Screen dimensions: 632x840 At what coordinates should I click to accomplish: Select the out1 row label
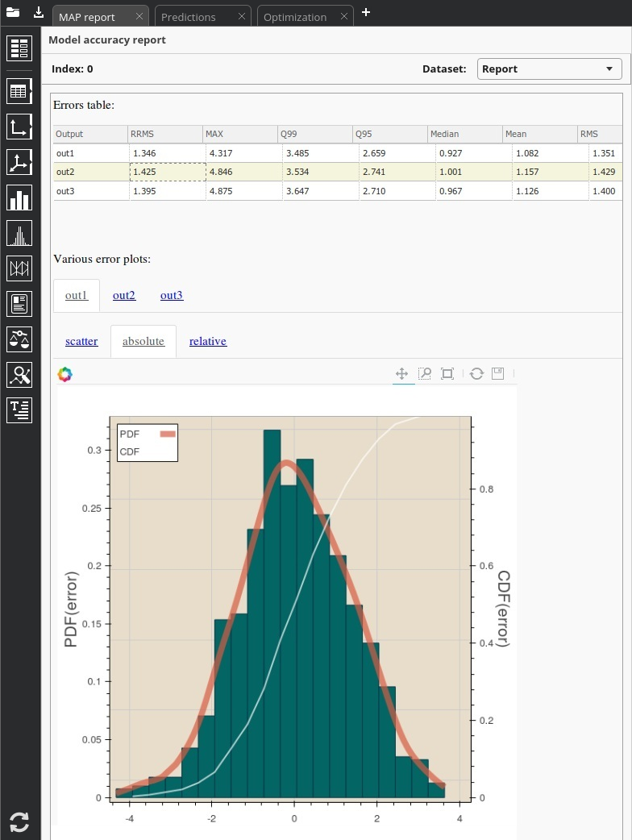tap(65, 153)
